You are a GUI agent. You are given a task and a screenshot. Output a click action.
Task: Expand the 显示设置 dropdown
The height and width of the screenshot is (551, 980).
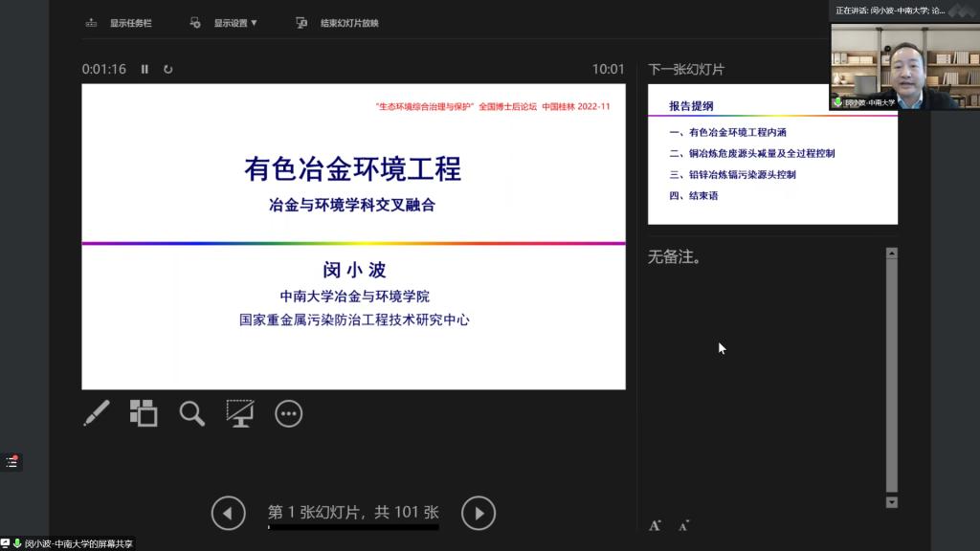pos(225,23)
